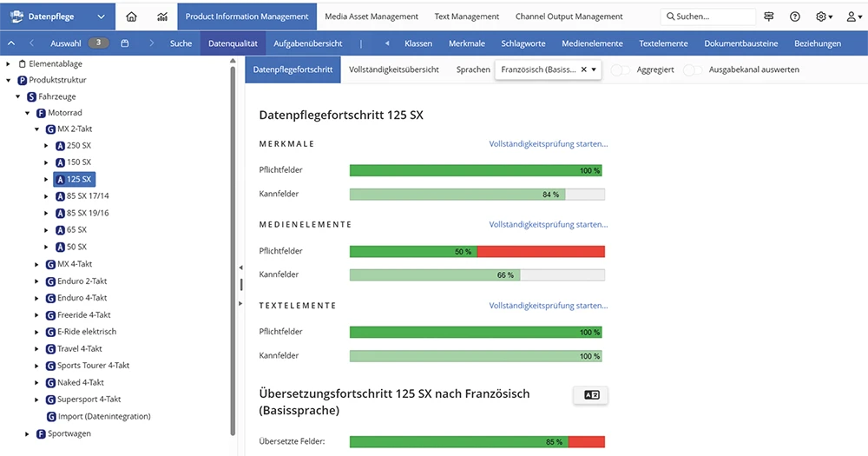Collapse the Motorrad node
Image resolution: width=868 pixels, height=456 pixels.
pyautogui.click(x=27, y=113)
